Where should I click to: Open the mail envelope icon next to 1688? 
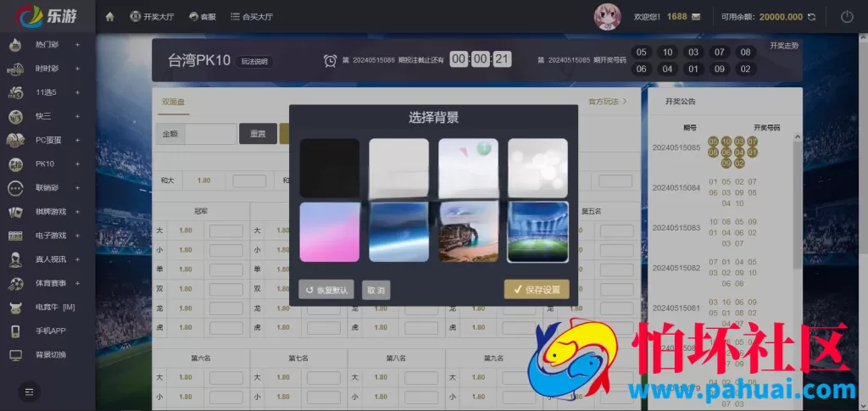coord(696,17)
